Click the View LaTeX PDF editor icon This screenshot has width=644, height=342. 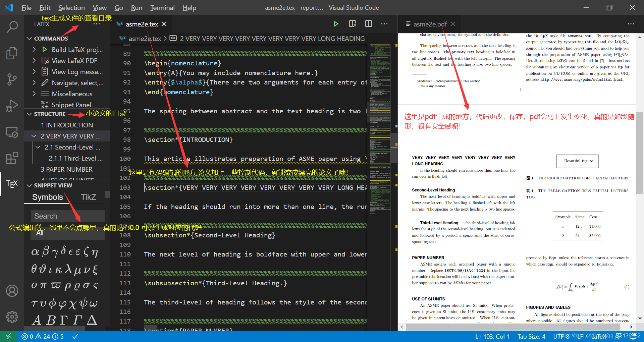click(x=352, y=24)
